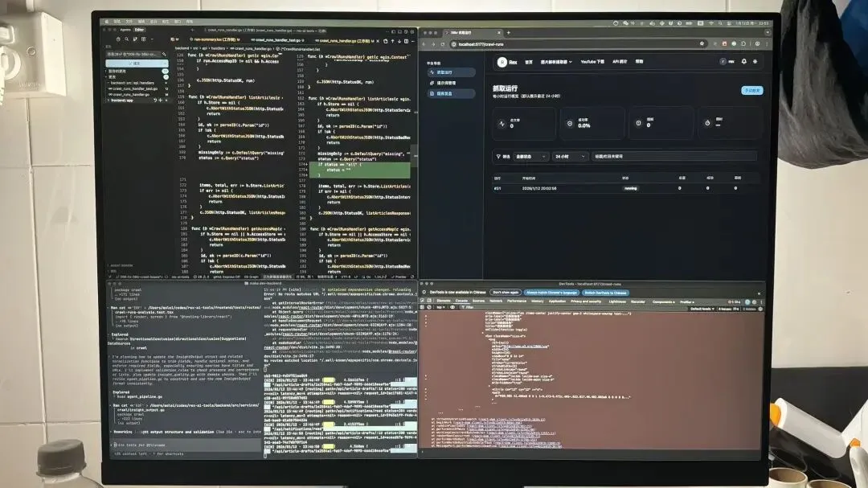Viewport: 868px width, 488px height.
Task: Open the run-summary.tsx editor tab
Action: 217,40
